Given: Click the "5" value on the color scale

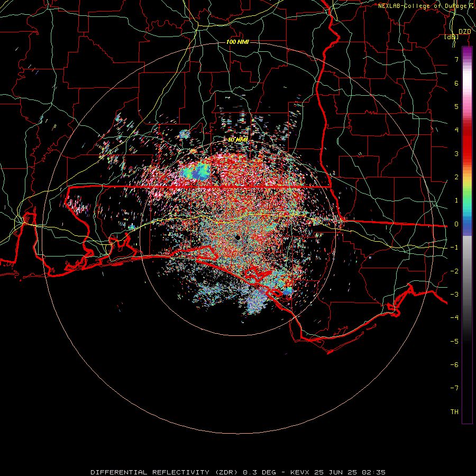Looking at the screenshot, I should (456, 106).
